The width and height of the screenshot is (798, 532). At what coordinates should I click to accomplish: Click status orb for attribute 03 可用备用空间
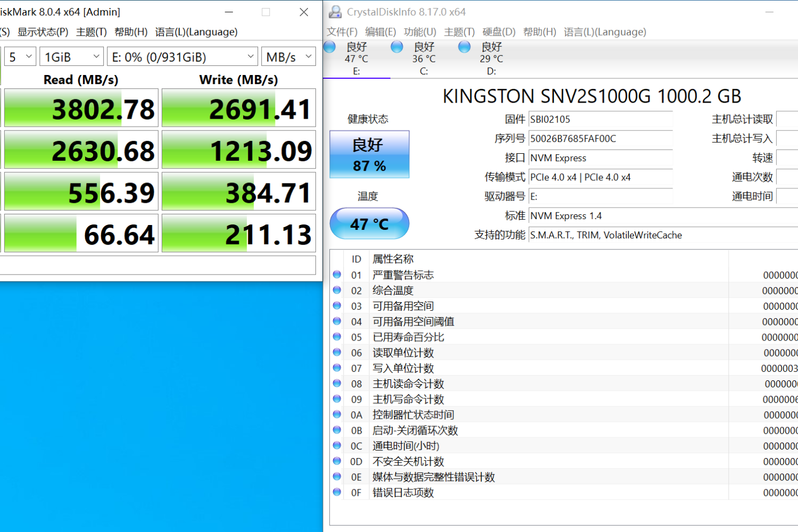(x=337, y=305)
